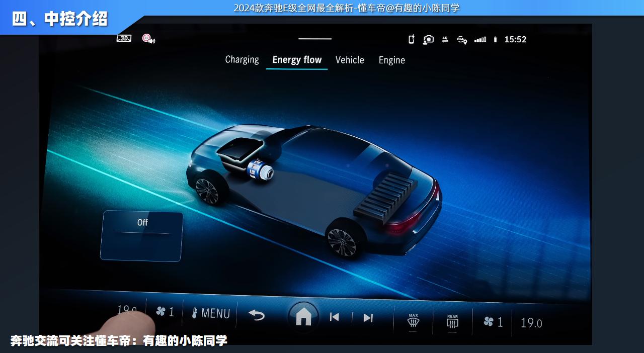Tap the Off status panel

(142, 236)
